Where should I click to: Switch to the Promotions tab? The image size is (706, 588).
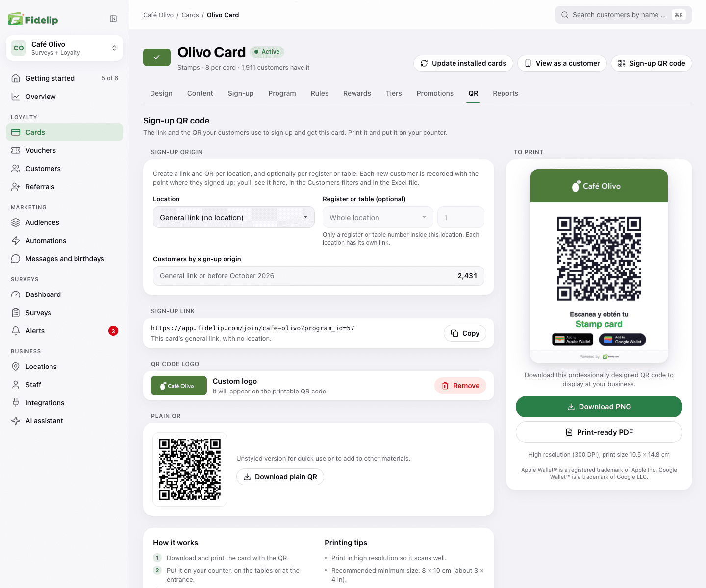(435, 93)
